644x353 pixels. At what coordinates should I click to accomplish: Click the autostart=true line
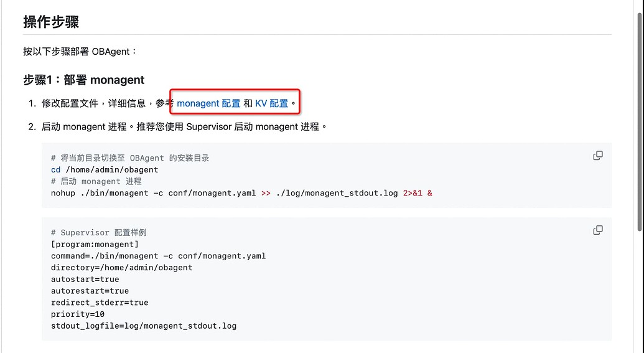click(85, 280)
